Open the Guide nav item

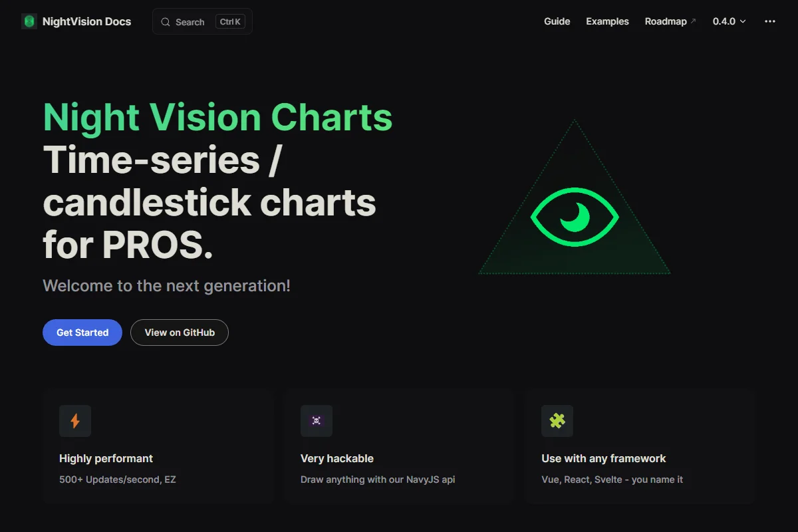click(557, 21)
